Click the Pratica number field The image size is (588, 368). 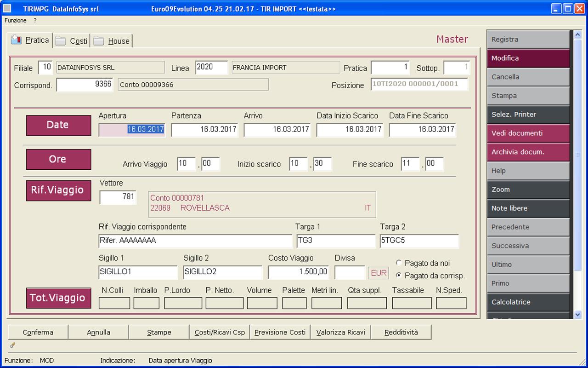(x=390, y=68)
